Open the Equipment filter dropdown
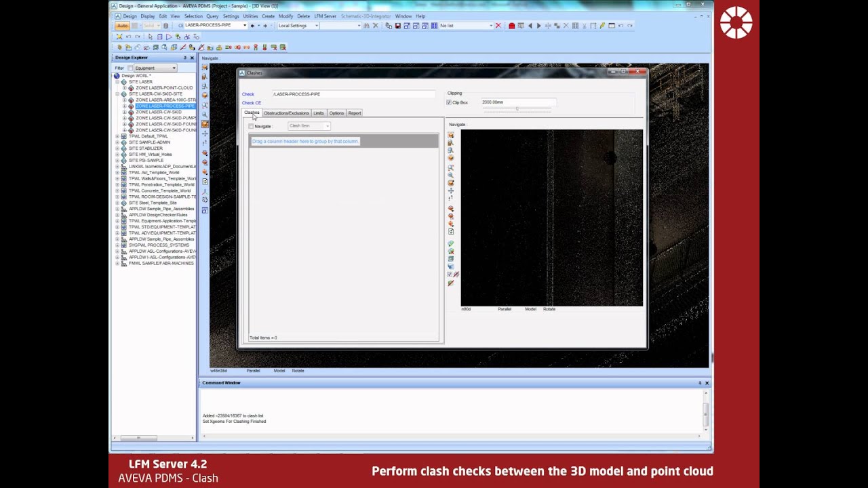Viewport: 868px width, 488px height. (x=174, y=68)
